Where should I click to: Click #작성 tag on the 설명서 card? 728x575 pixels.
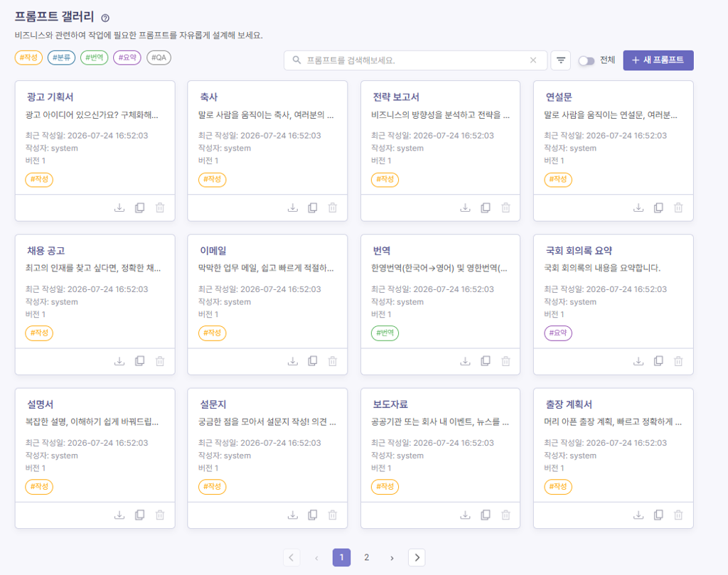39,486
